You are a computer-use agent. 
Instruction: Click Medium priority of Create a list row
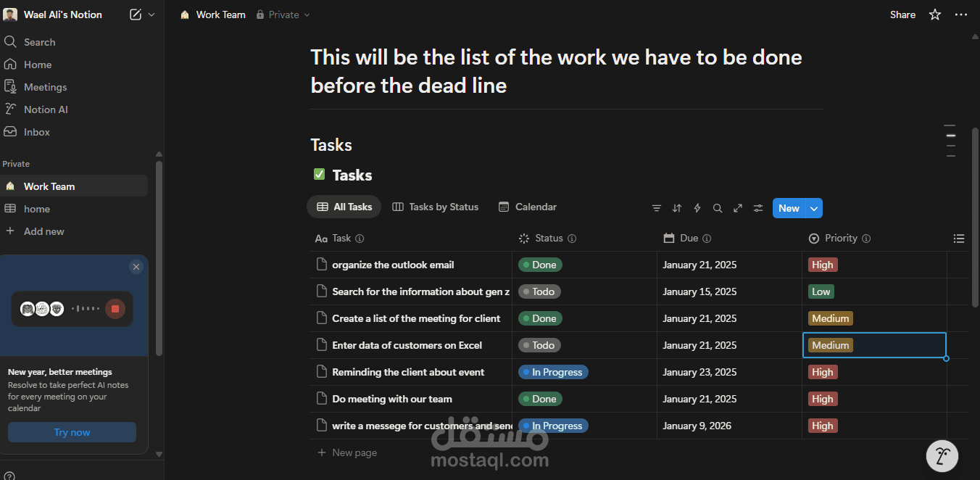point(831,318)
